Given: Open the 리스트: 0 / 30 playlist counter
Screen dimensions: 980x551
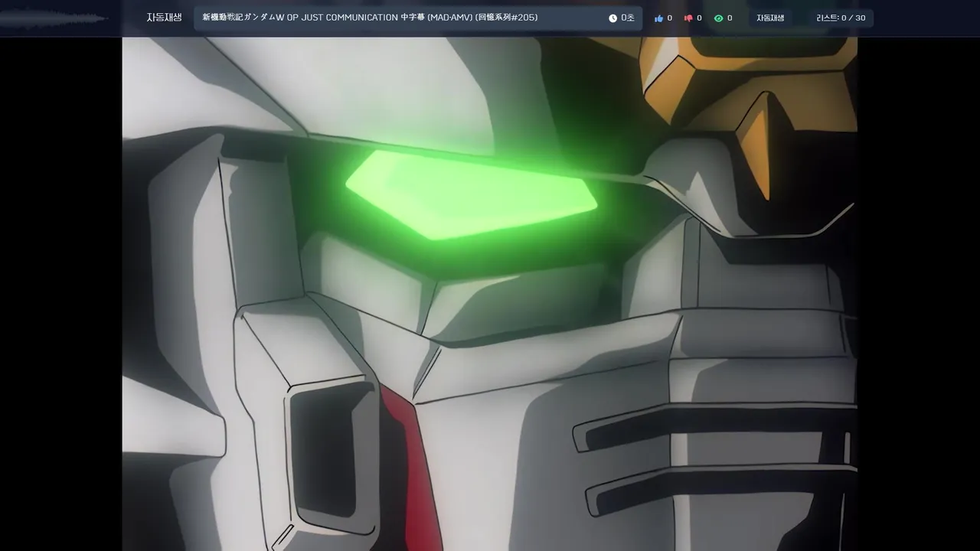Looking at the screenshot, I should point(841,18).
